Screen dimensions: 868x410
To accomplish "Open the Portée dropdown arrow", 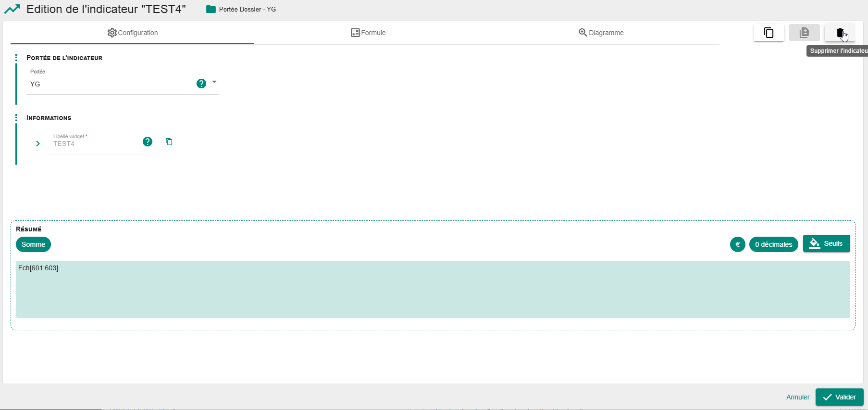I will click(x=214, y=82).
